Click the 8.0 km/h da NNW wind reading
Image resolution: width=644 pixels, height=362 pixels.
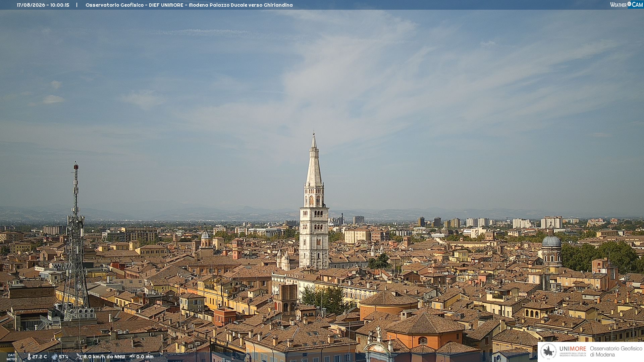coord(104,357)
